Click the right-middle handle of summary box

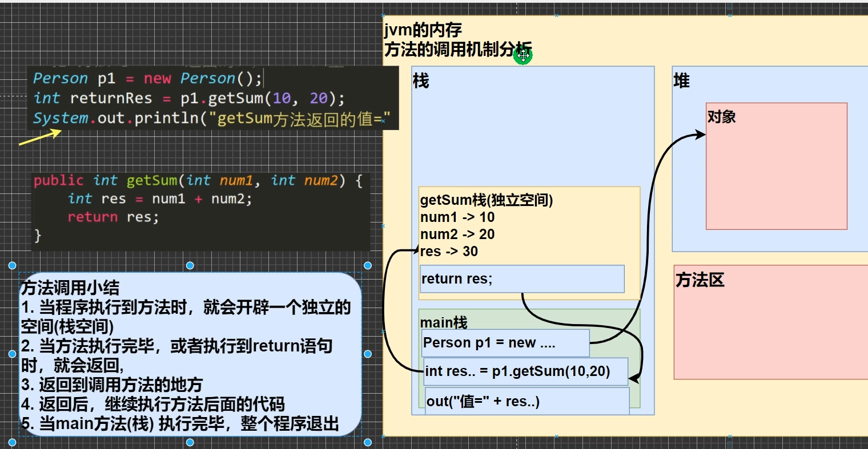(368, 354)
